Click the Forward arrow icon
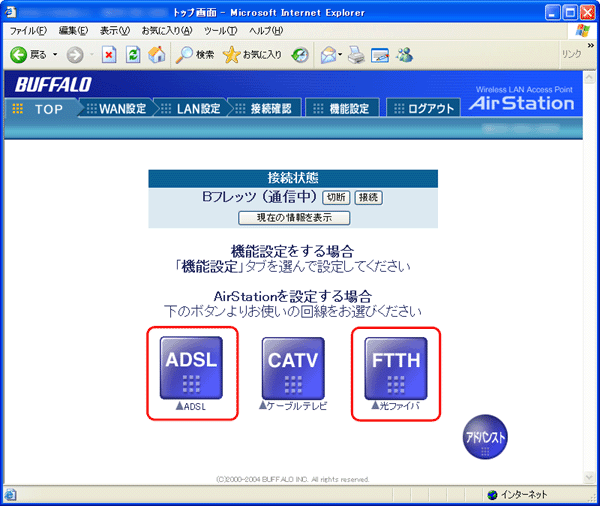Viewport: 600px width, 506px height. [x=75, y=55]
